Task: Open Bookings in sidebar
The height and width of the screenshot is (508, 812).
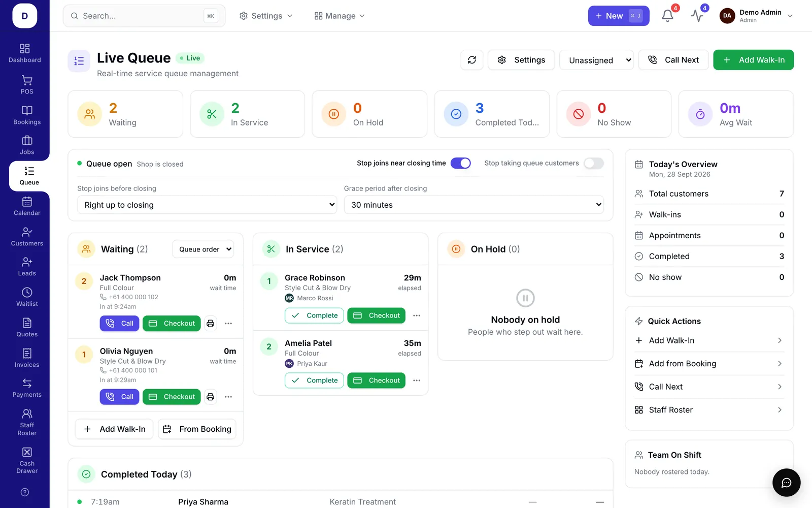Action: pos(27,115)
